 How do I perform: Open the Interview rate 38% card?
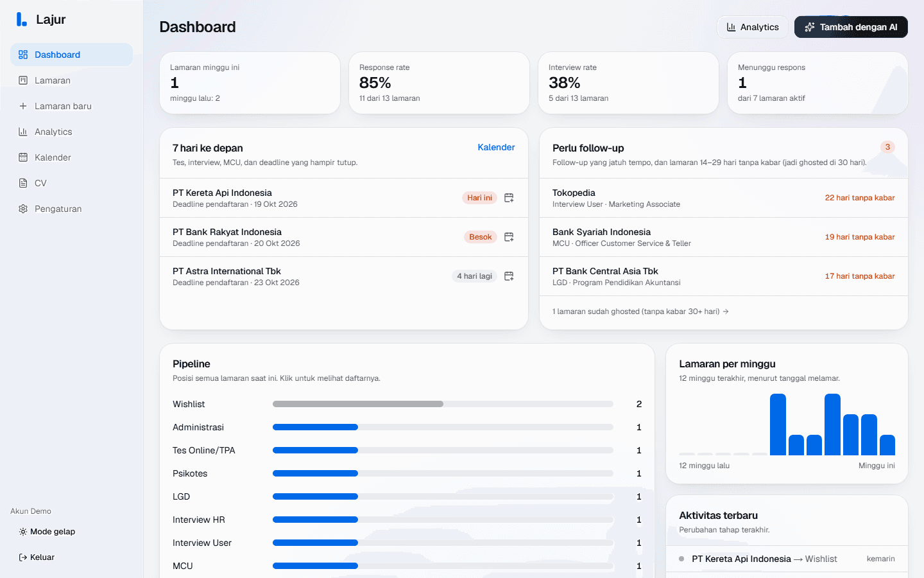[x=628, y=83]
